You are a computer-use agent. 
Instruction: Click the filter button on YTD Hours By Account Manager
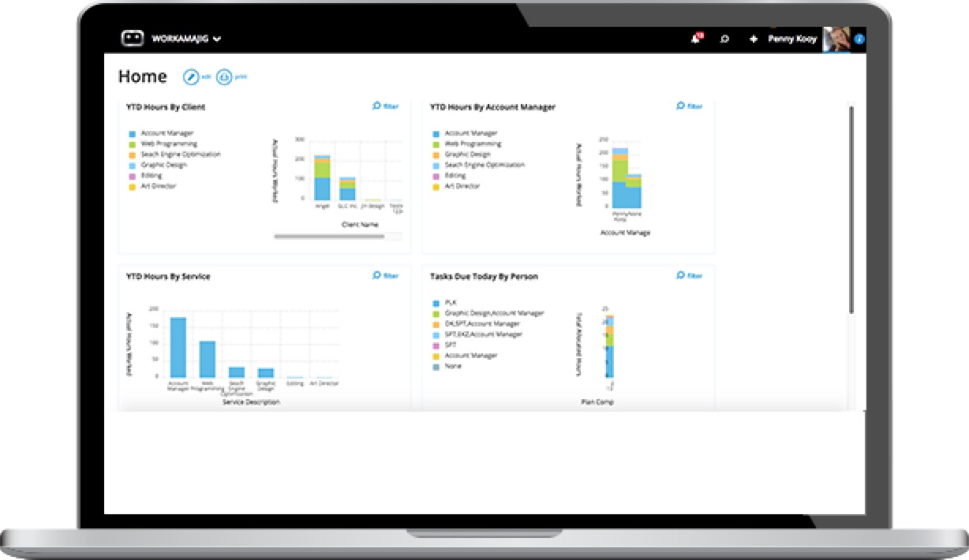tap(688, 105)
